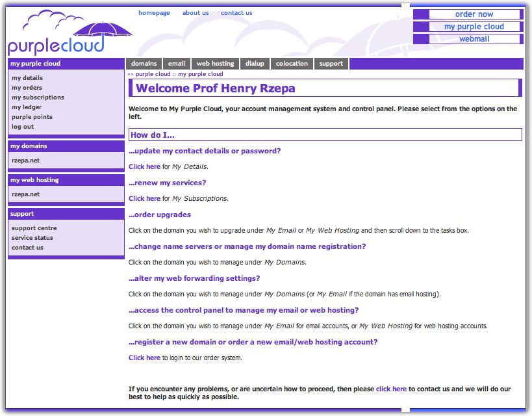Open support centre link

coord(34,228)
